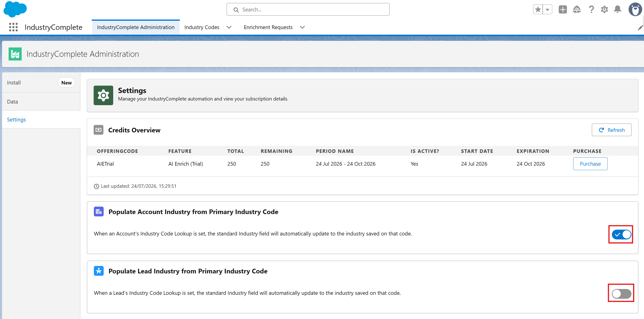Click the IndustryComplete app name
This screenshot has height=319, width=644.
coord(54,27)
